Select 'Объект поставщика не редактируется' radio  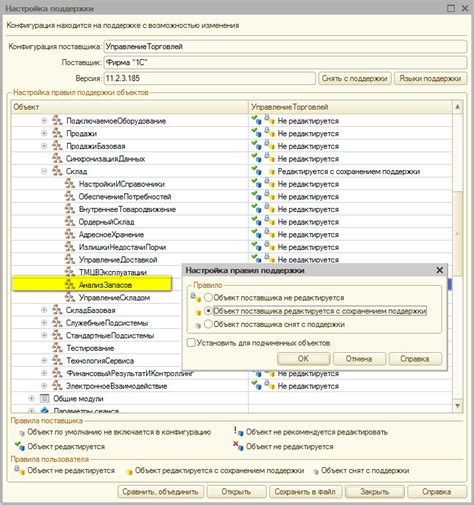208,297
